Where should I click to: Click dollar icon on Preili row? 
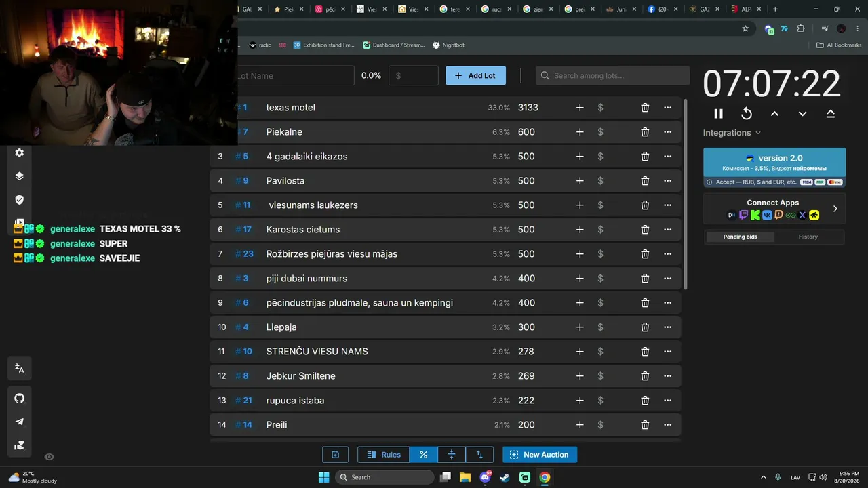tap(600, 425)
